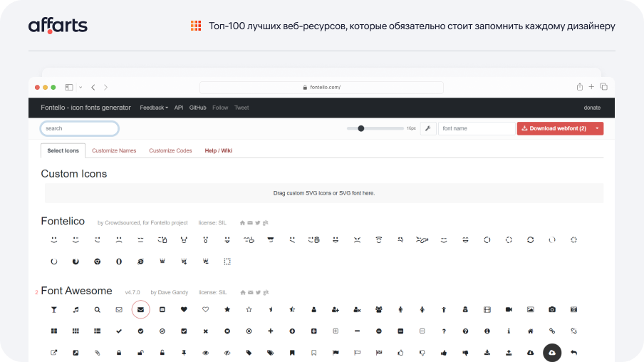The height and width of the screenshot is (362, 644).
Task: Open the Feedback dropdown menu
Action: click(154, 108)
